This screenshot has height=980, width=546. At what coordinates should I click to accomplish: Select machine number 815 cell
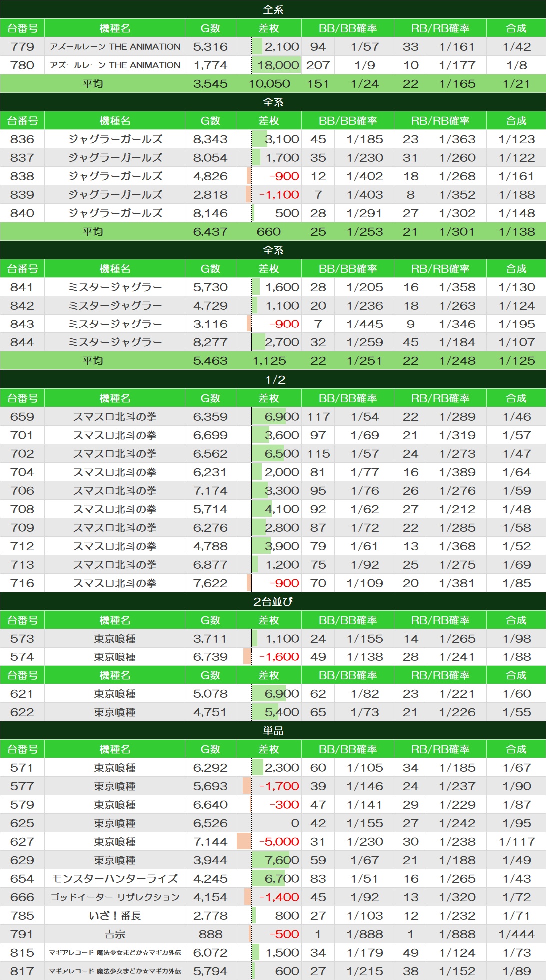pyautogui.click(x=22, y=953)
